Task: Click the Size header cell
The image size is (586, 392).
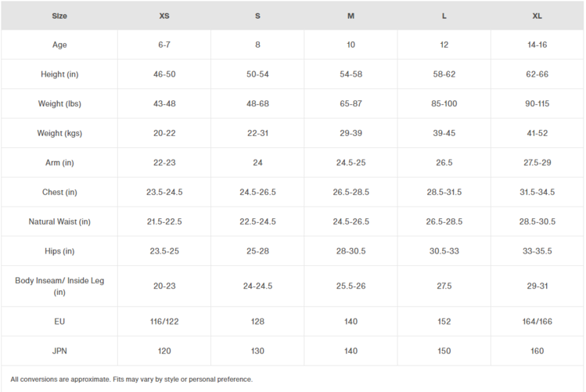Action: (59, 16)
